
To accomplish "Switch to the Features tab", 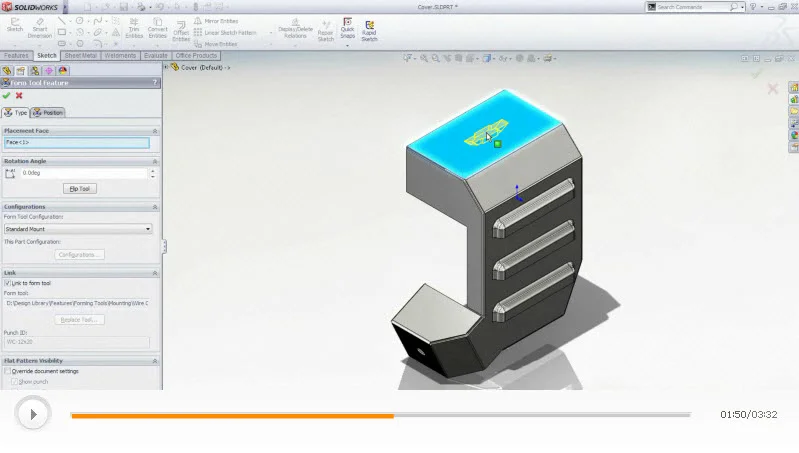I will (16, 56).
